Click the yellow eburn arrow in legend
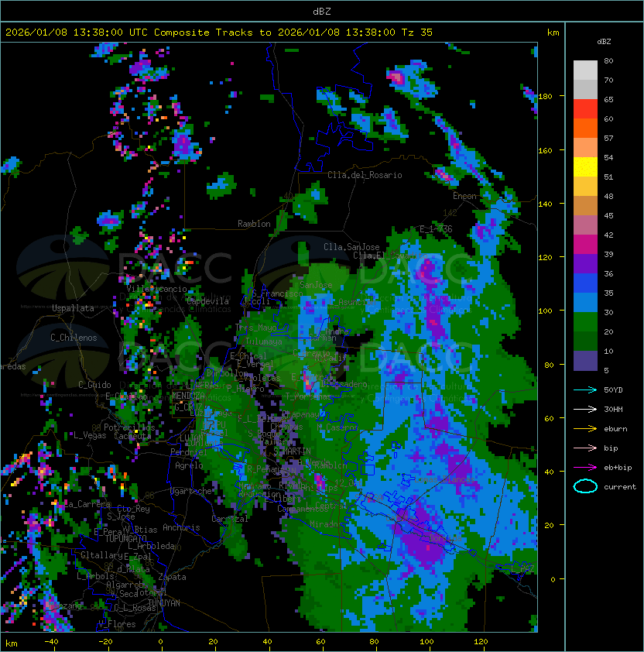Screen dimensions: 644x652 (x=585, y=429)
